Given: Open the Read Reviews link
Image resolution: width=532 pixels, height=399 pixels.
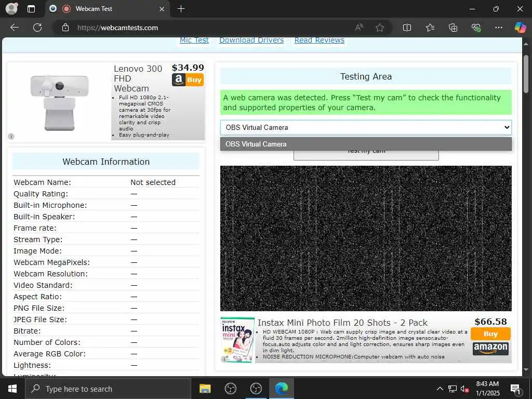Looking at the screenshot, I should coord(320,40).
